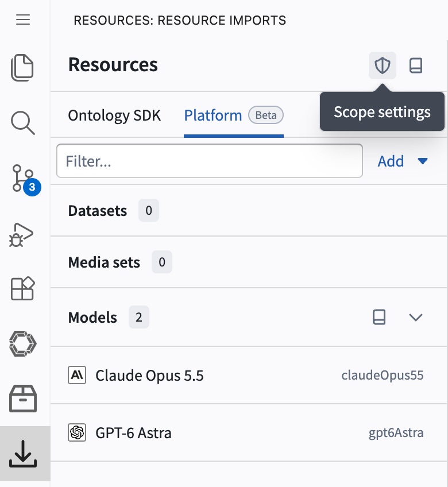Switch to the Platform tab

tap(213, 115)
